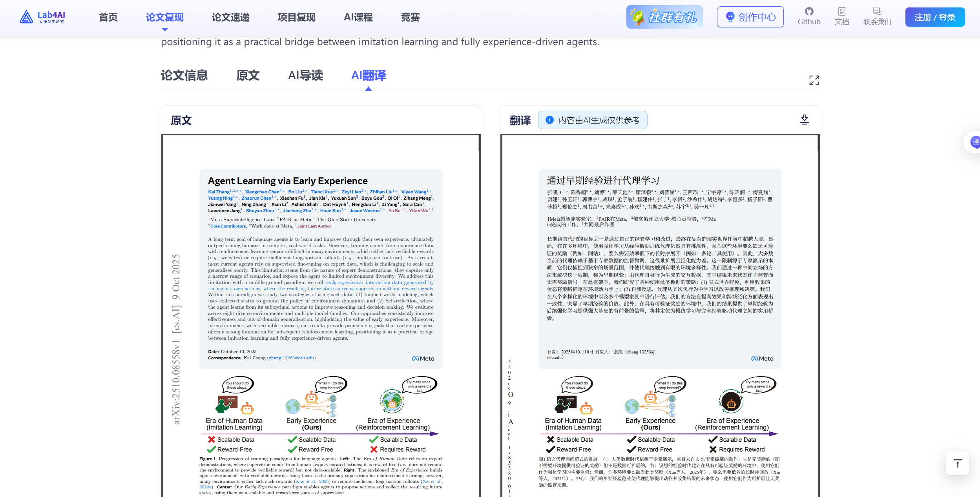
Task: Click the 联系我们 contact icon
Action: coord(877,12)
